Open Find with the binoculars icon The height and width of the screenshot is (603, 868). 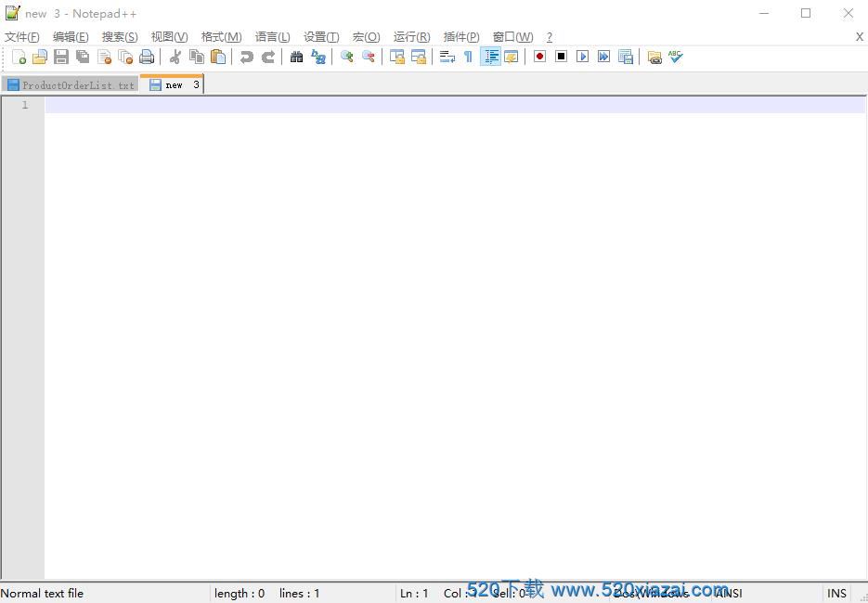297,57
